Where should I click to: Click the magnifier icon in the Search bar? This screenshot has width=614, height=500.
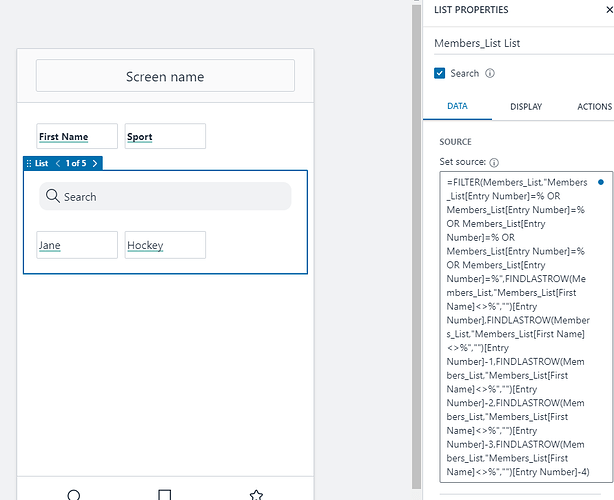pos(53,197)
